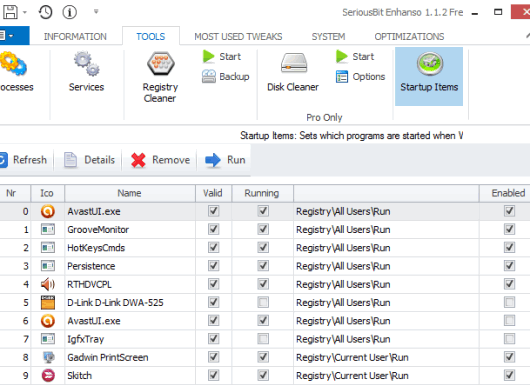530x386 pixels.
Task: Select the HotKeysCmds name cell
Action: coord(130,248)
